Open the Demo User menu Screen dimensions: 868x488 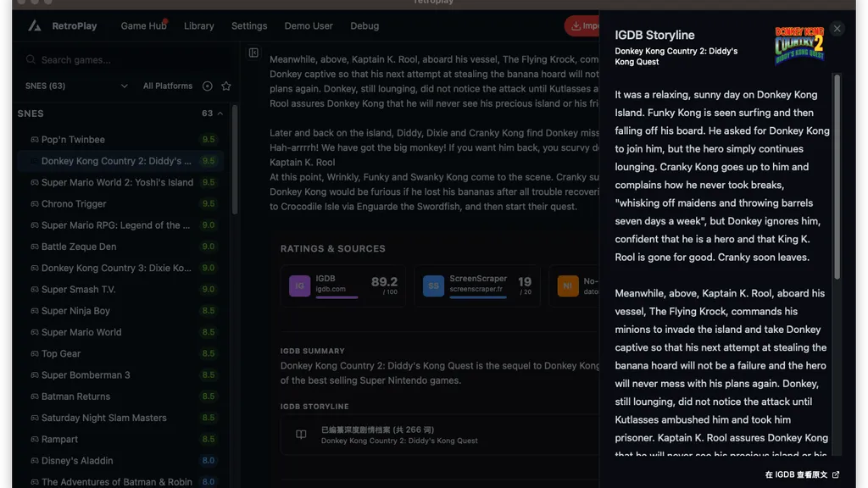coord(309,25)
